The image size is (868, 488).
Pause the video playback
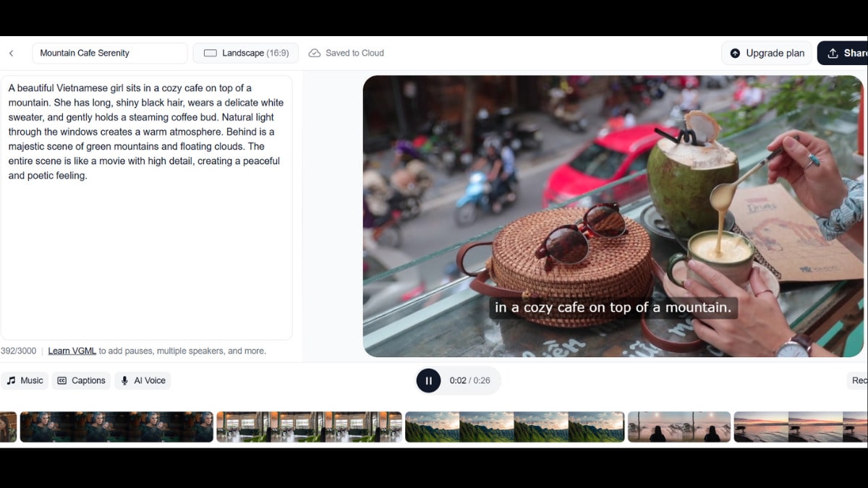[428, 380]
